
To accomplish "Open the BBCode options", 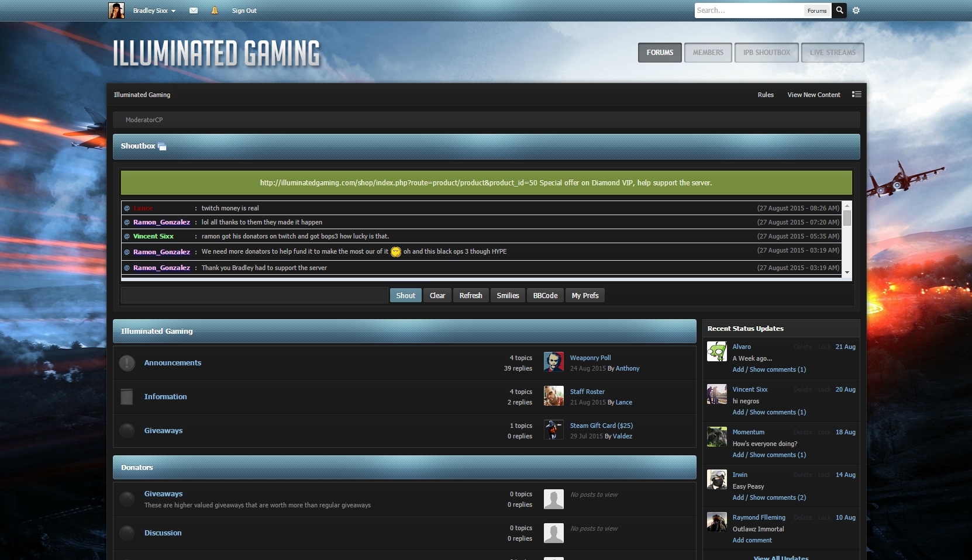I will [x=545, y=296].
